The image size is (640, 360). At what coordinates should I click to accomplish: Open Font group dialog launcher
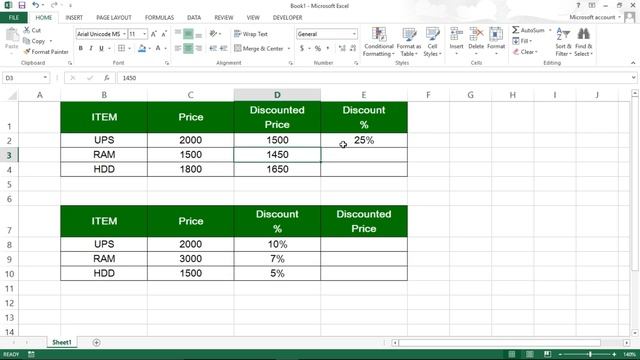click(167, 63)
